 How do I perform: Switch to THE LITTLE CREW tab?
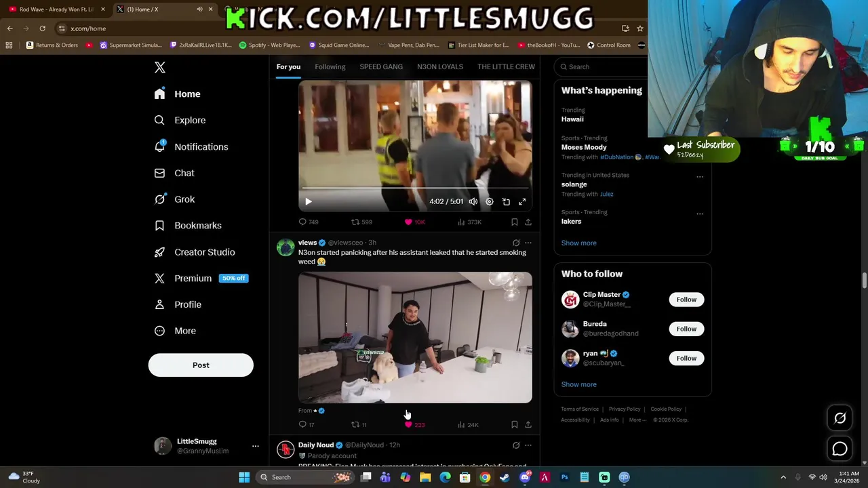[506, 66]
